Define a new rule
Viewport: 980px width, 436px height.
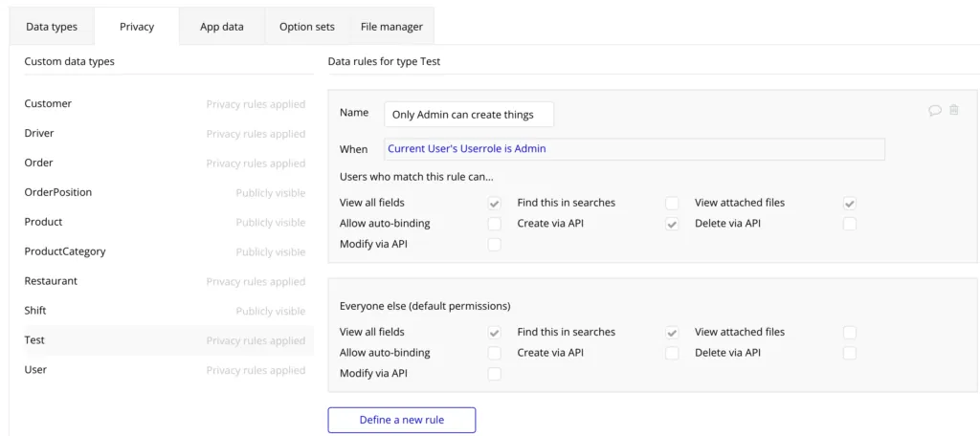coord(402,420)
